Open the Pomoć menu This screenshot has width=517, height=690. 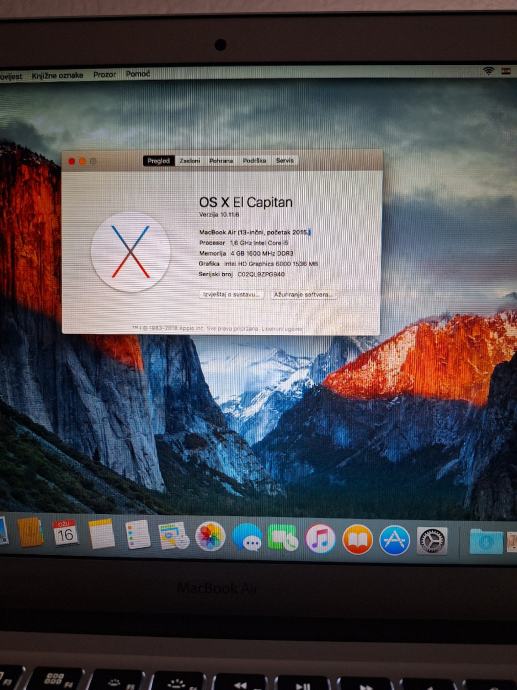(x=138, y=74)
